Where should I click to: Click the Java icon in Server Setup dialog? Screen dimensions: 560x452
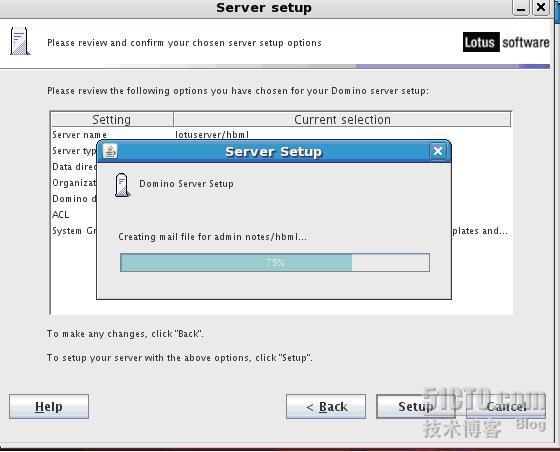[x=110, y=151]
